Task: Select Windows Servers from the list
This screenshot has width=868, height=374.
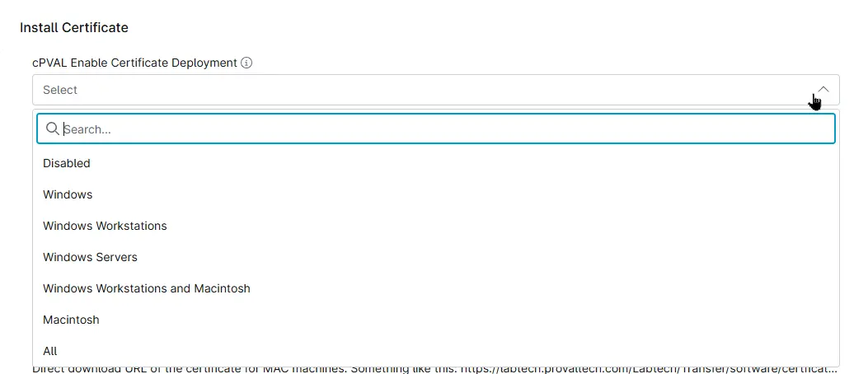Action: pos(436,257)
